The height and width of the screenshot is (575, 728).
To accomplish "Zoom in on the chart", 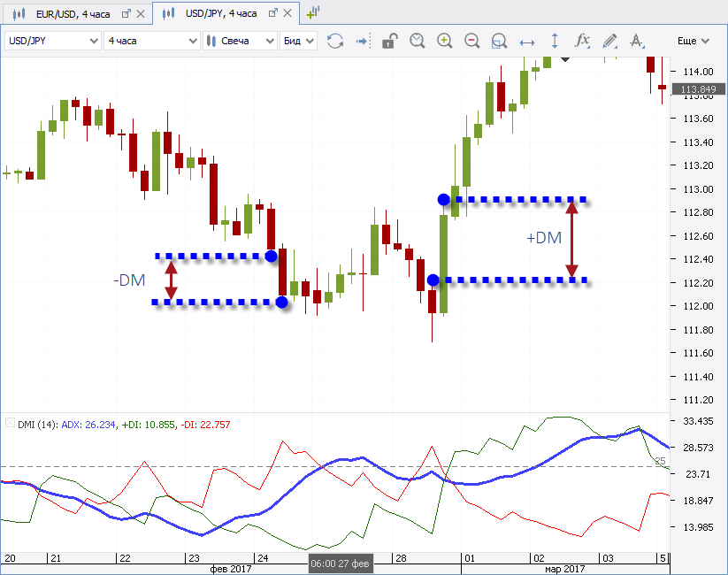I will pyautogui.click(x=444, y=41).
